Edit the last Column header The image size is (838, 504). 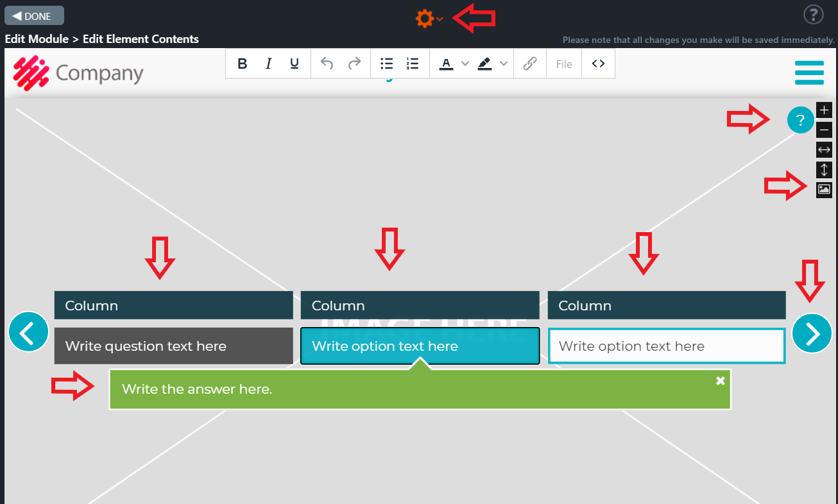(x=667, y=305)
